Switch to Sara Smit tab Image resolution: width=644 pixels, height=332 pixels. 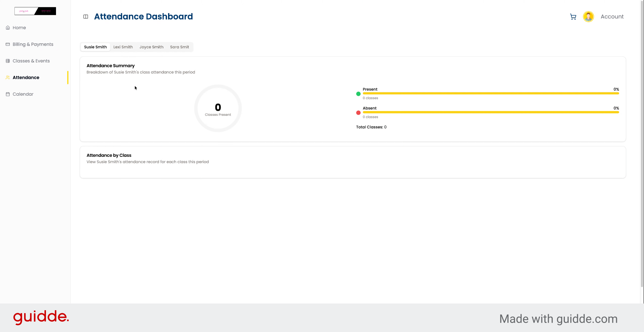(179, 47)
